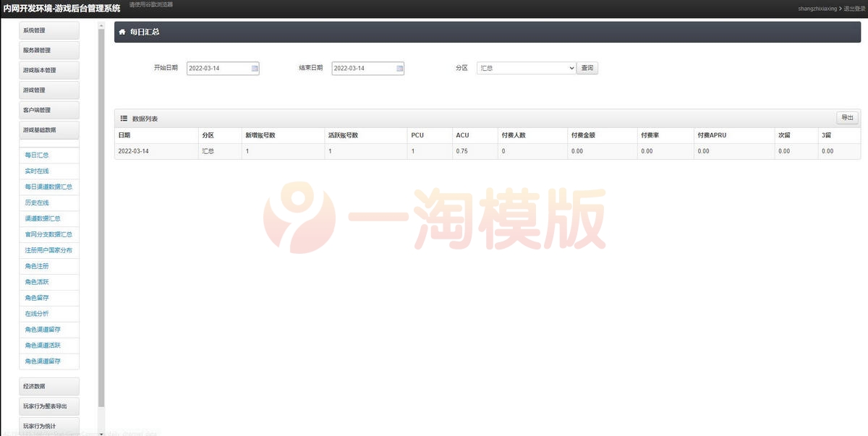Click the 查询 query button
This screenshot has width=868, height=436.
tap(587, 67)
